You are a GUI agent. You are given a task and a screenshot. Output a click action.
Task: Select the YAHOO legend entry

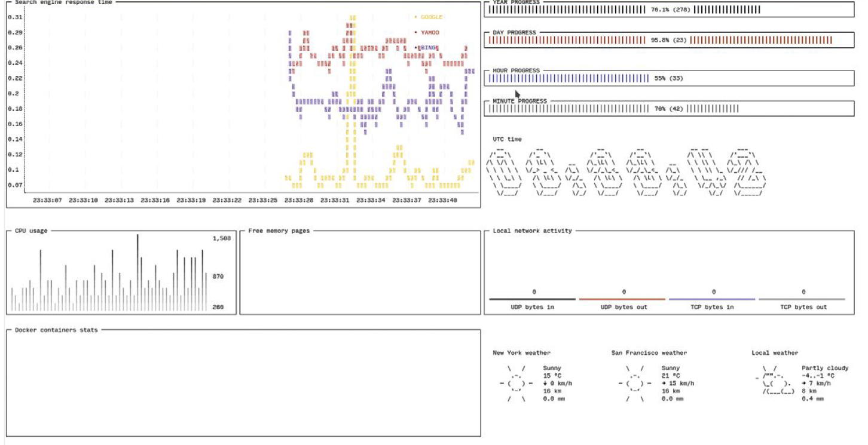click(x=427, y=33)
